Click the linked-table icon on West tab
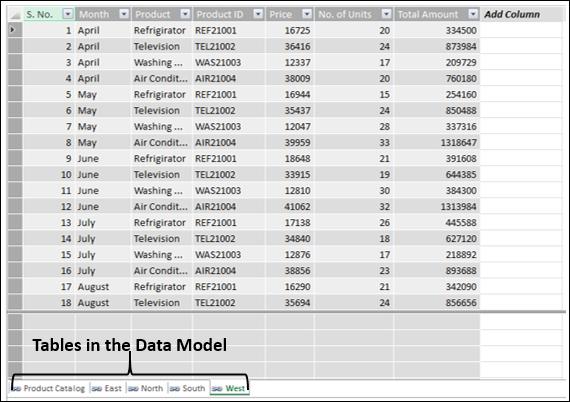This screenshot has height=402, width=570. (x=217, y=389)
